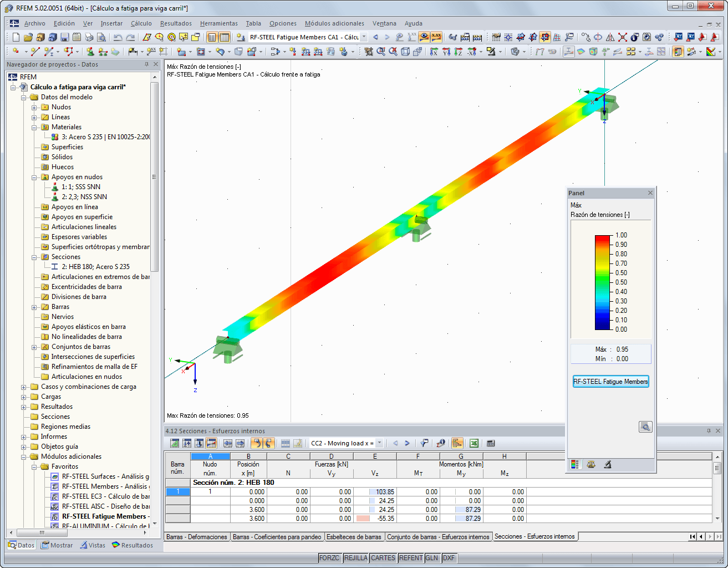Screen dimensions: 728x568
Task: Toggle CARTES in status bar
Action: coord(383,558)
